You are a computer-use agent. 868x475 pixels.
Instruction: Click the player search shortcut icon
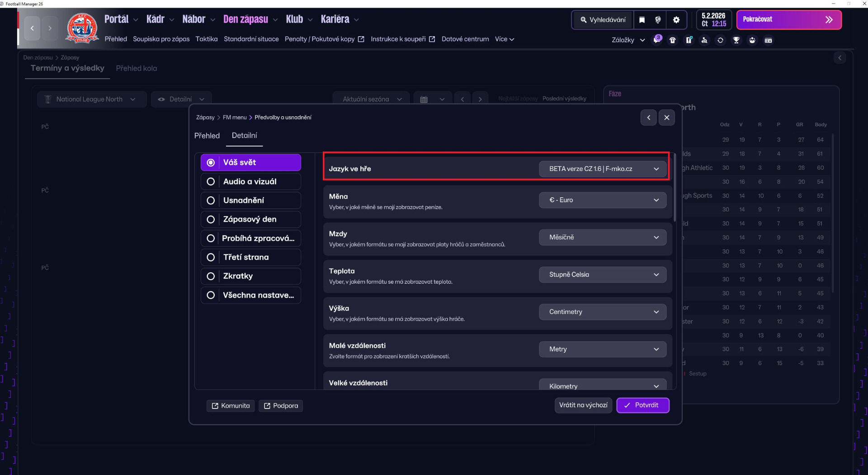coord(704,40)
